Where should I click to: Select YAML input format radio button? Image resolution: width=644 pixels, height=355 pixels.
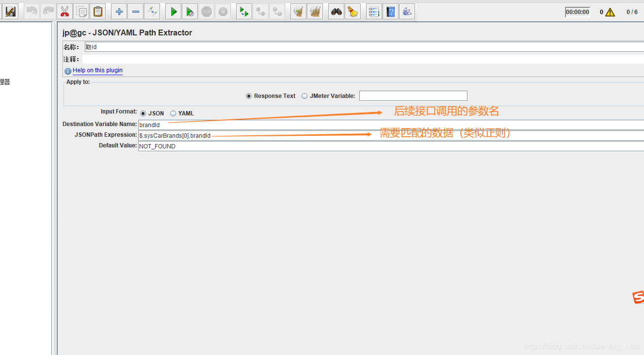click(x=173, y=113)
